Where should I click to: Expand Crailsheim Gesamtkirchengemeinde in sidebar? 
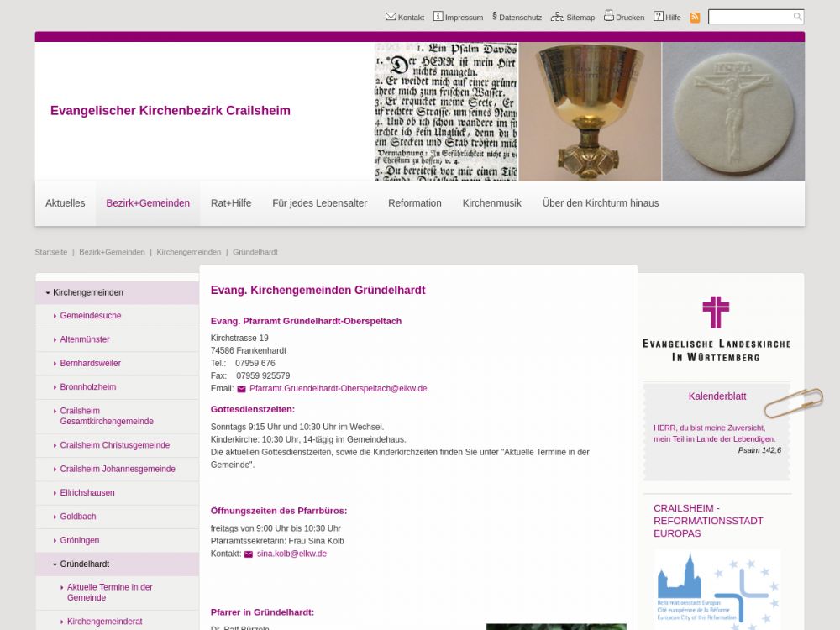(x=55, y=412)
